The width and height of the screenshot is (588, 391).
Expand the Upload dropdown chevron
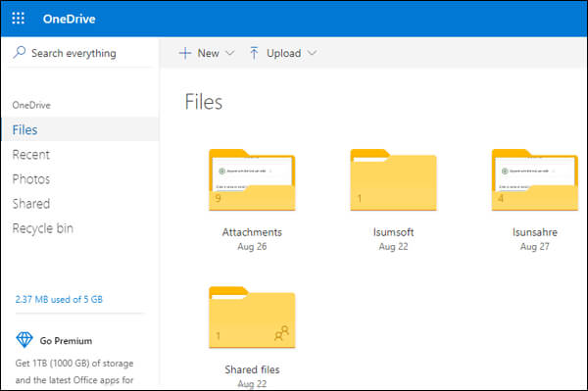312,53
